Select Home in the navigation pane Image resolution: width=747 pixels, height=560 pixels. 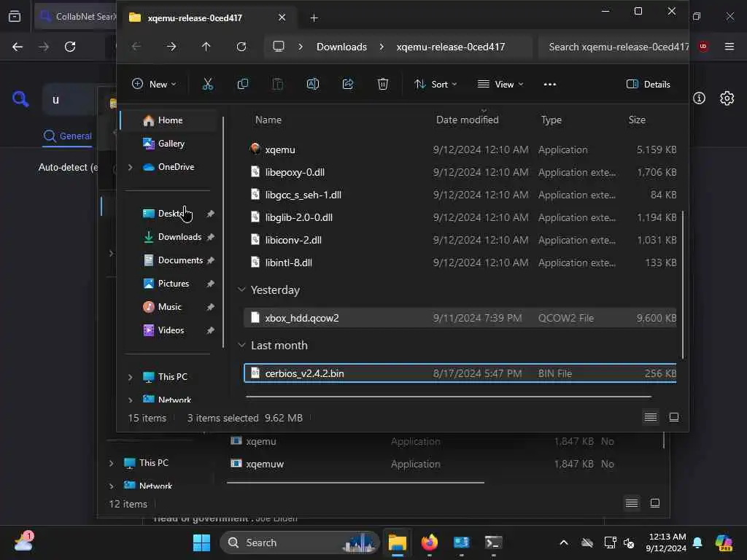[x=170, y=120]
